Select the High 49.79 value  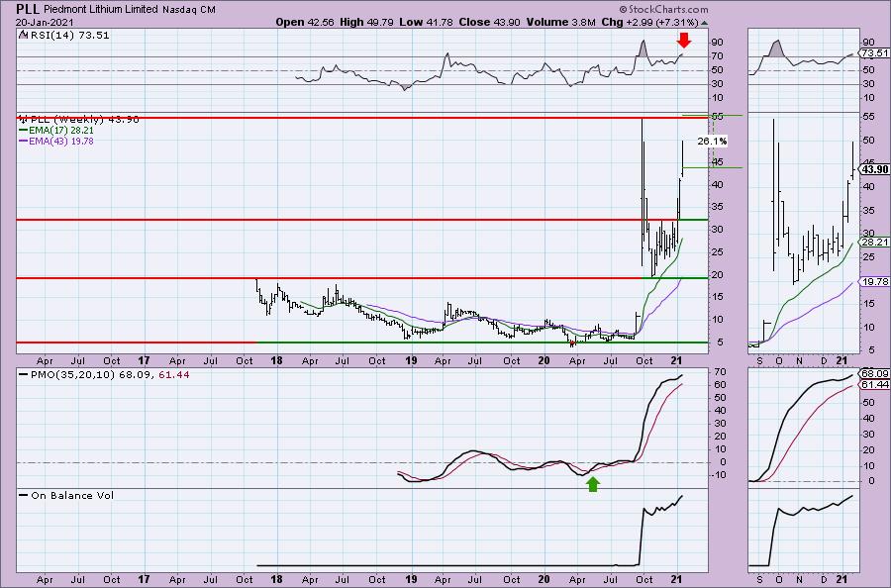click(366, 22)
